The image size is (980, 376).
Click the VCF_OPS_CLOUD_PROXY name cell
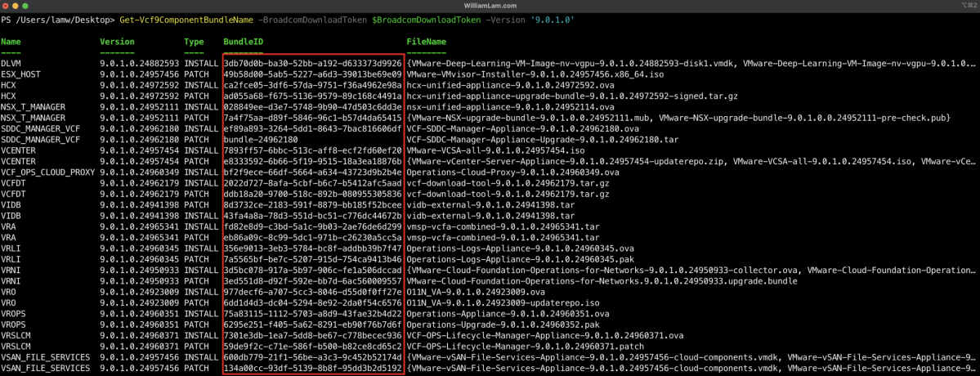pyautogui.click(x=47, y=171)
